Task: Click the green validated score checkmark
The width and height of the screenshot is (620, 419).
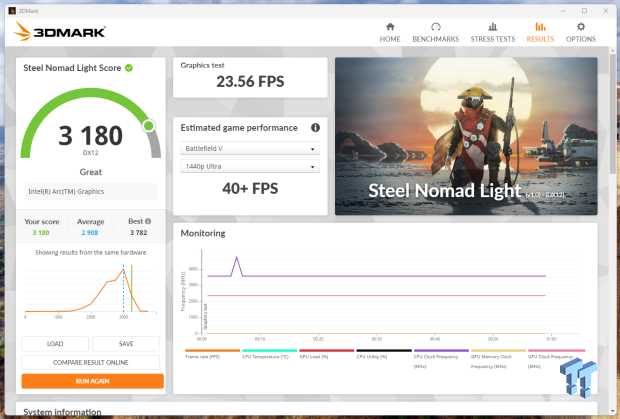Action: pos(129,68)
